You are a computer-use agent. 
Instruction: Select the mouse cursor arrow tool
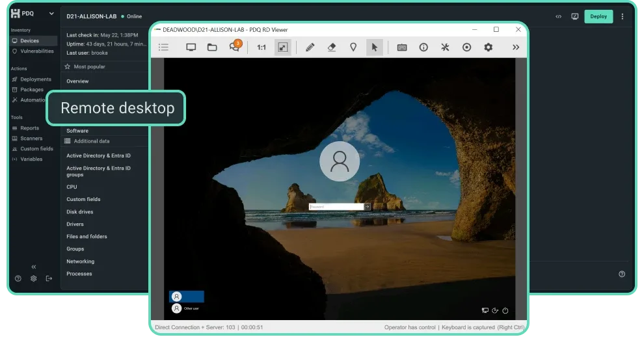pyautogui.click(x=375, y=47)
